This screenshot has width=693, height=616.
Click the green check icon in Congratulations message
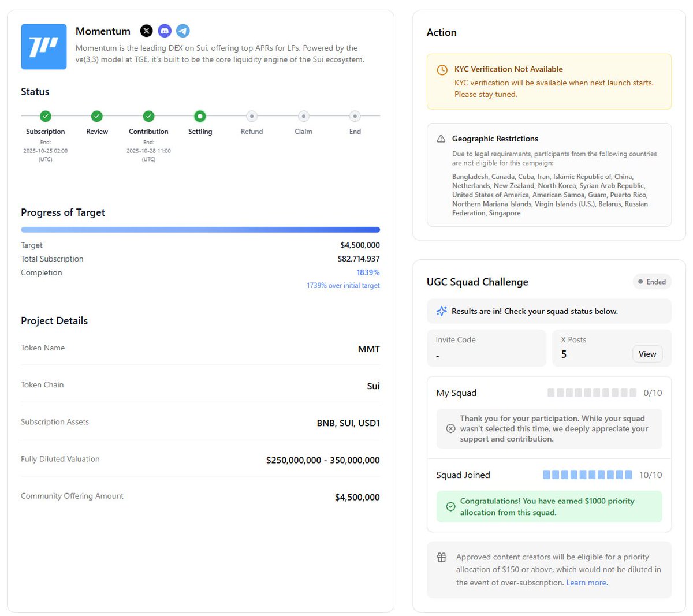click(x=451, y=506)
